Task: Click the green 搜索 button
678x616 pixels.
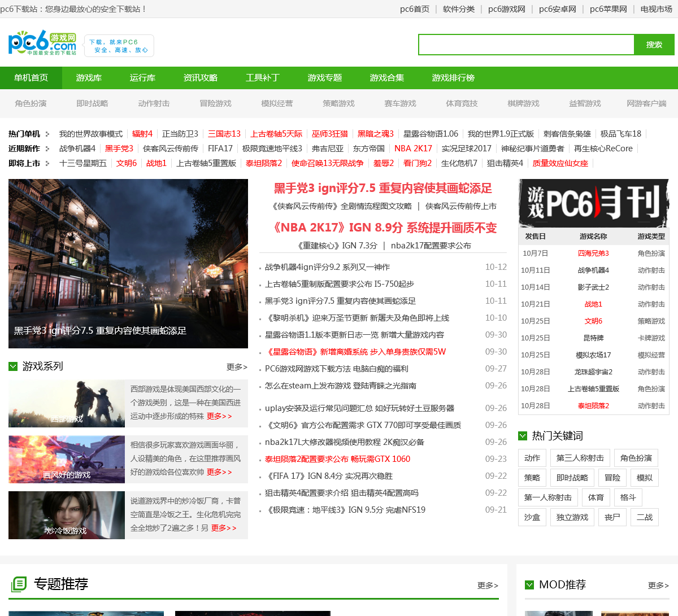Action: (x=654, y=45)
